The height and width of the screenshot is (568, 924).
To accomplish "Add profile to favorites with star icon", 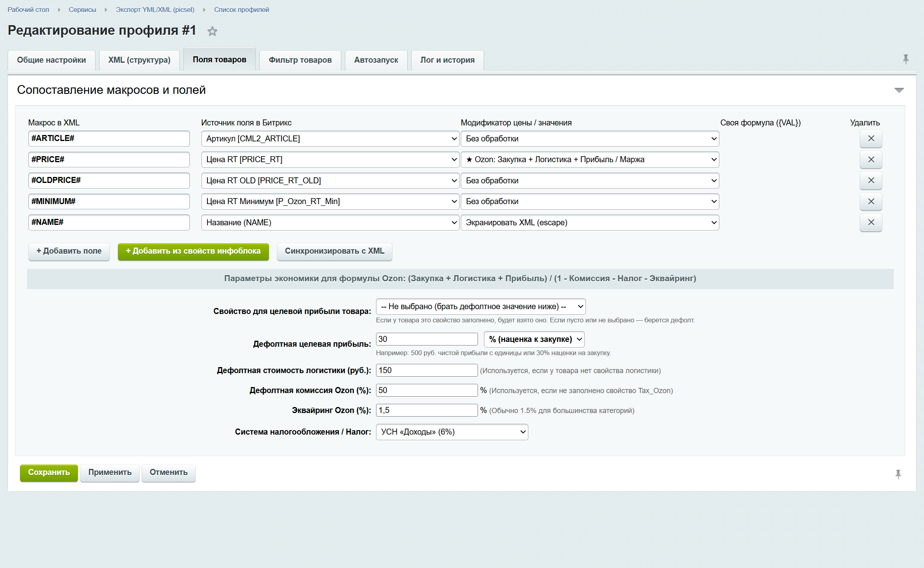I will point(212,31).
